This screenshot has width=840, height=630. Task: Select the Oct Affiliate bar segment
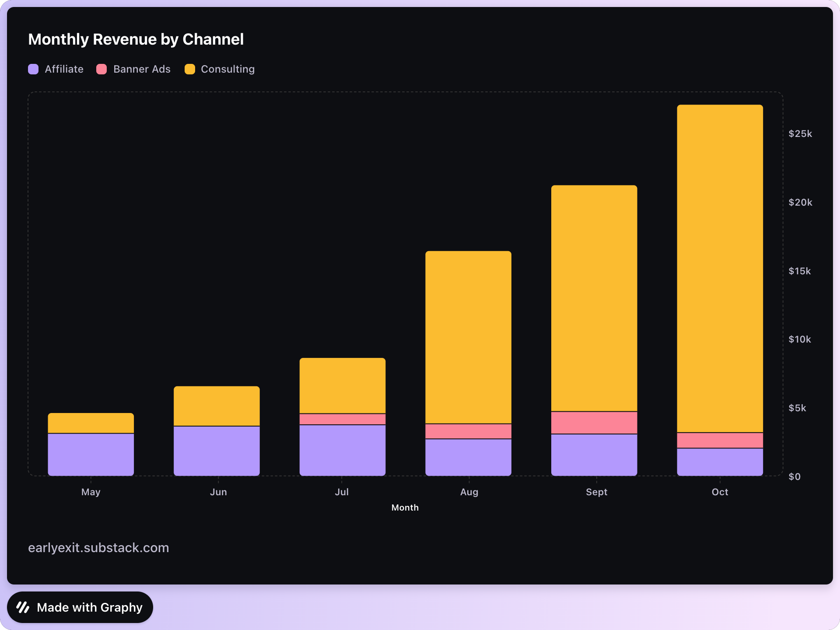click(x=720, y=462)
